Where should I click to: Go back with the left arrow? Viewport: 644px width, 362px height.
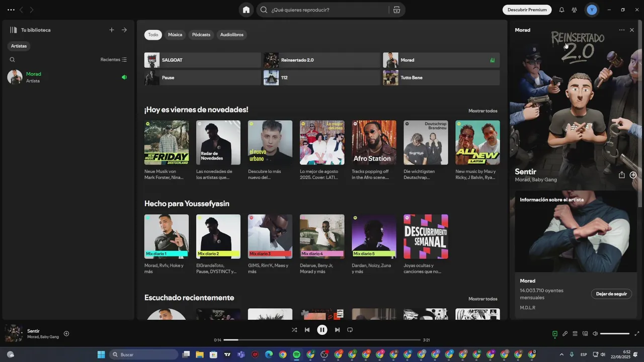click(x=21, y=10)
